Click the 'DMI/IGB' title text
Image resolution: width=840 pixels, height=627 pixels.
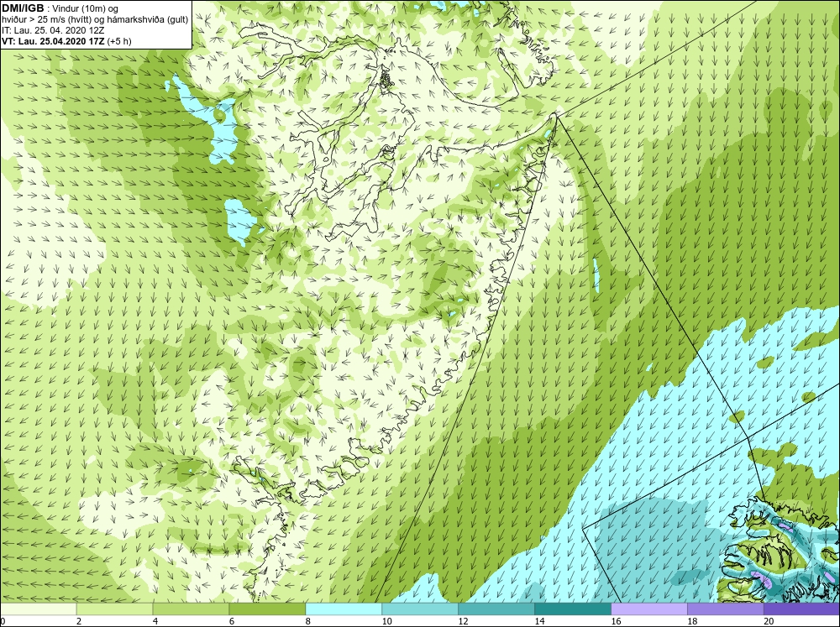[x=23, y=8]
